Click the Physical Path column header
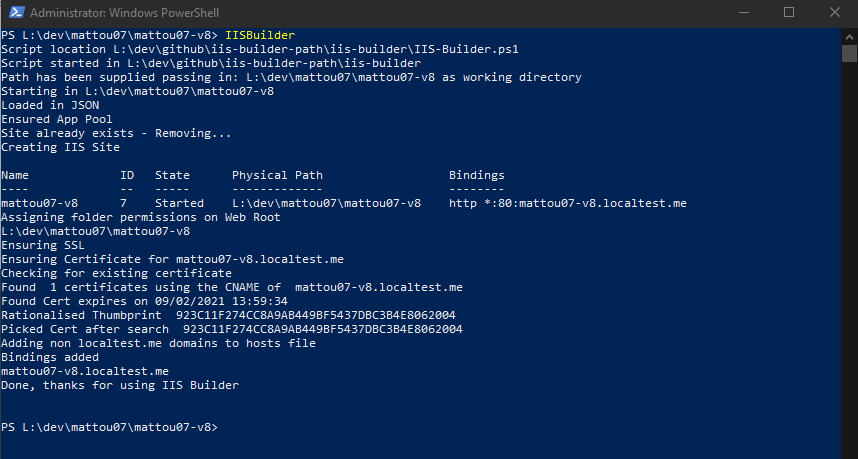Screen dimensions: 858x459 (277, 176)
